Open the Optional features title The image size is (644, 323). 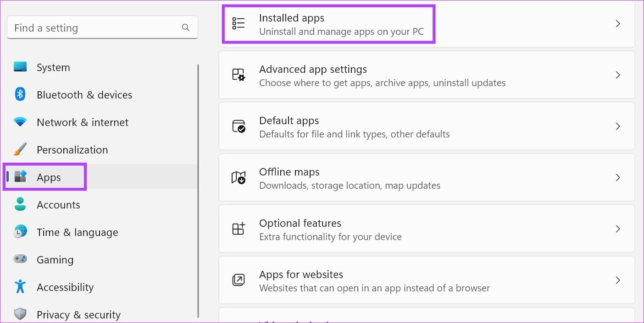click(300, 223)
